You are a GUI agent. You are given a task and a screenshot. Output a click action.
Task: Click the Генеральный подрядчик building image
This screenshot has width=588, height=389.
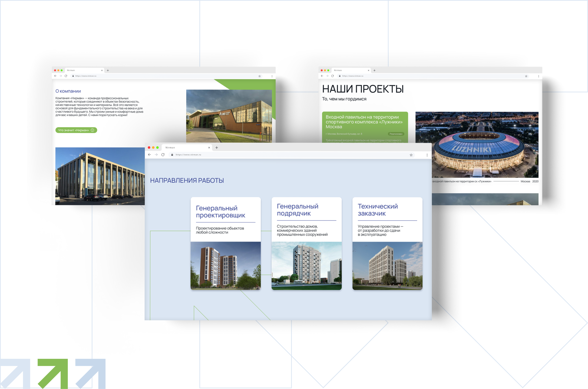tap(306, 265)
